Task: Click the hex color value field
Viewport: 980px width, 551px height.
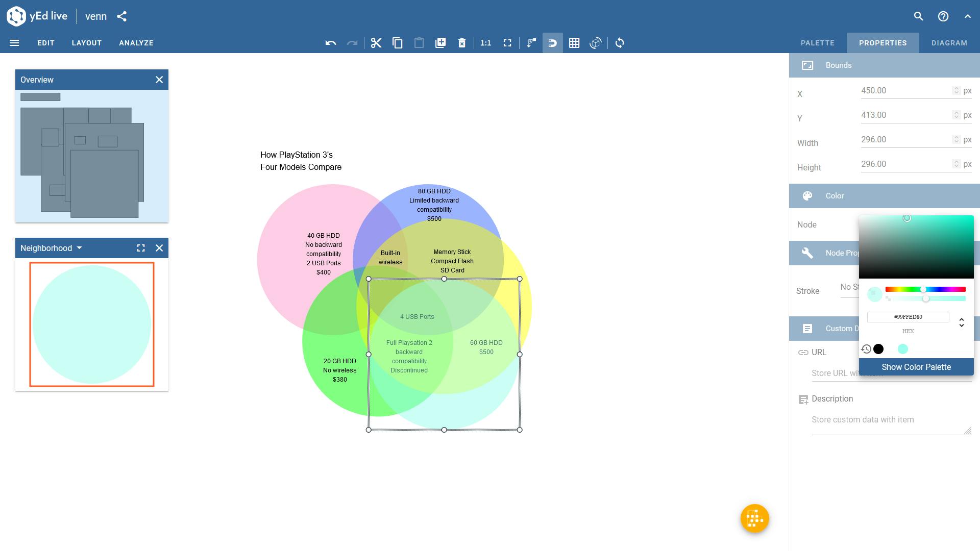Action: point(908,317)
